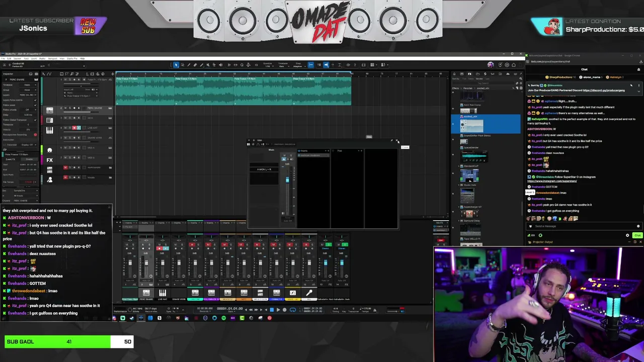Open chat settings gear icon

(627, 235)
